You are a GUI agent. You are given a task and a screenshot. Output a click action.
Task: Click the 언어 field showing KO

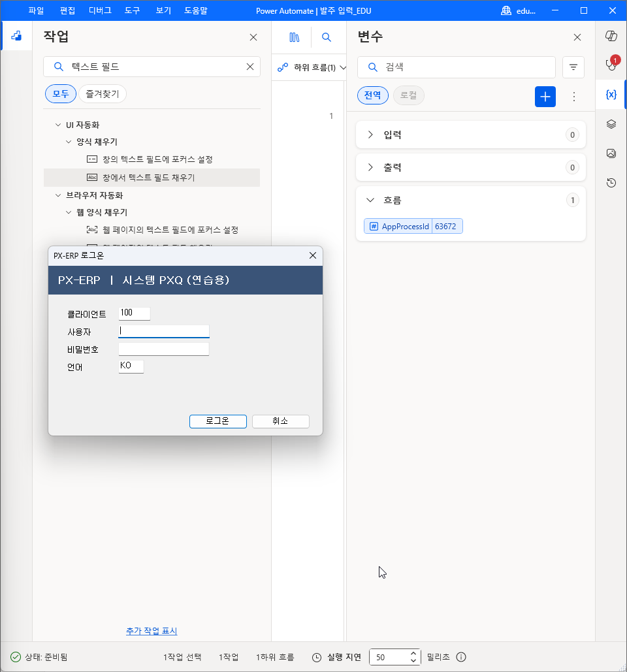(x=131, y=366)
